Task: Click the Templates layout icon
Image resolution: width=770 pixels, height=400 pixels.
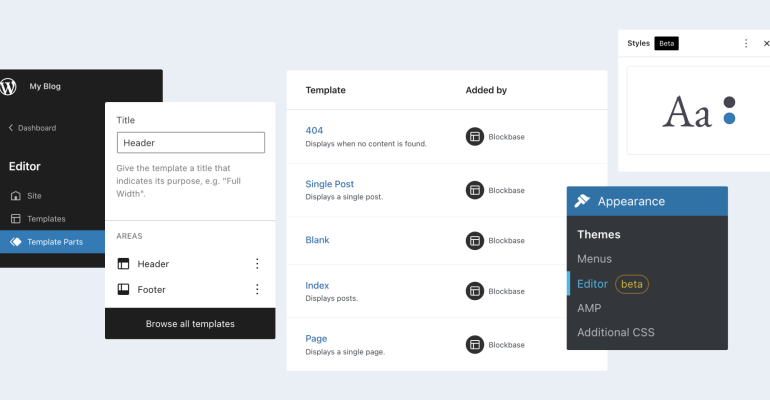Action: pyautogui.click(x=15, y=219)
